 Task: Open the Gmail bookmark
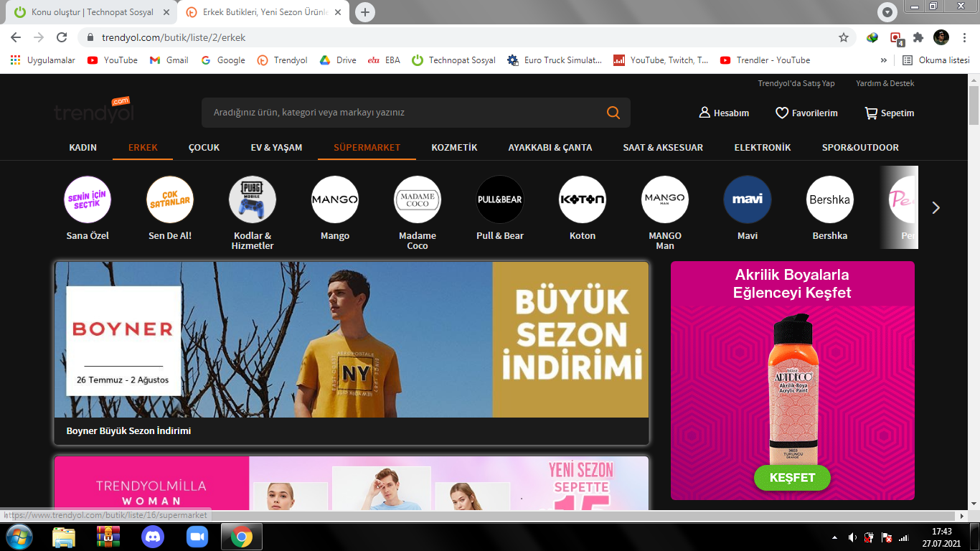pyautogui.click(x=169, y=60)
